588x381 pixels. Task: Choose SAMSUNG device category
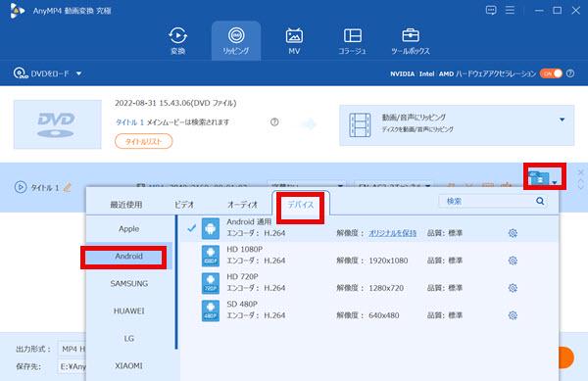click(129, 284)
